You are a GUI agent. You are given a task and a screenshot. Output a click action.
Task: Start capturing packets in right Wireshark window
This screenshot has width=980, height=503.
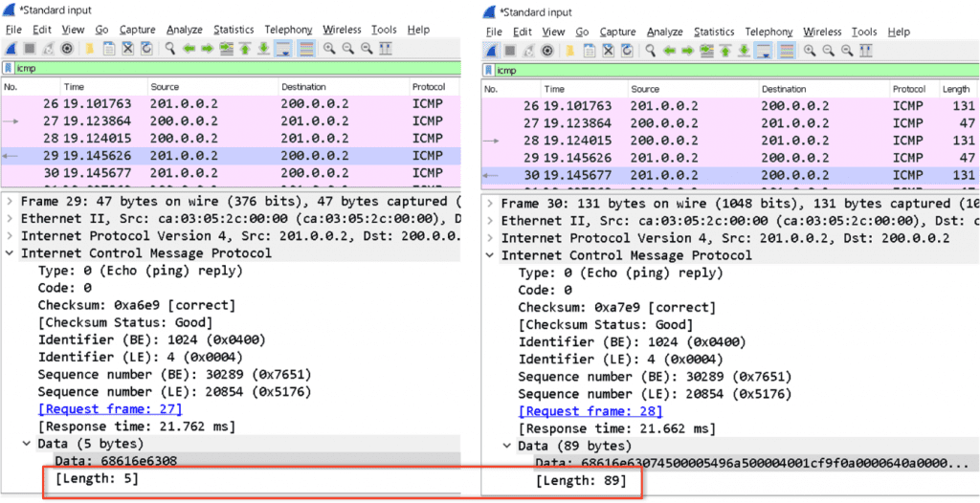[491, 51]
